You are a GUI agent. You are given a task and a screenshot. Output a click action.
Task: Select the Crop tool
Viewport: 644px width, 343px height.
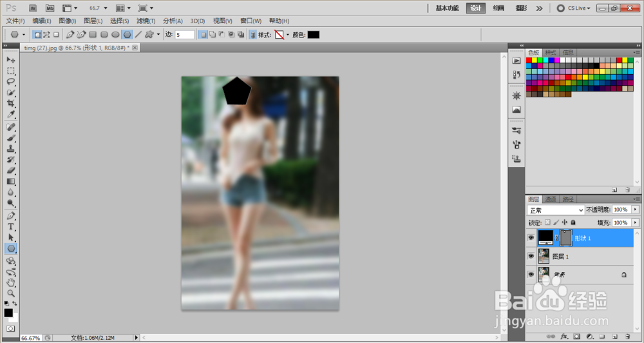coord(11,103)
